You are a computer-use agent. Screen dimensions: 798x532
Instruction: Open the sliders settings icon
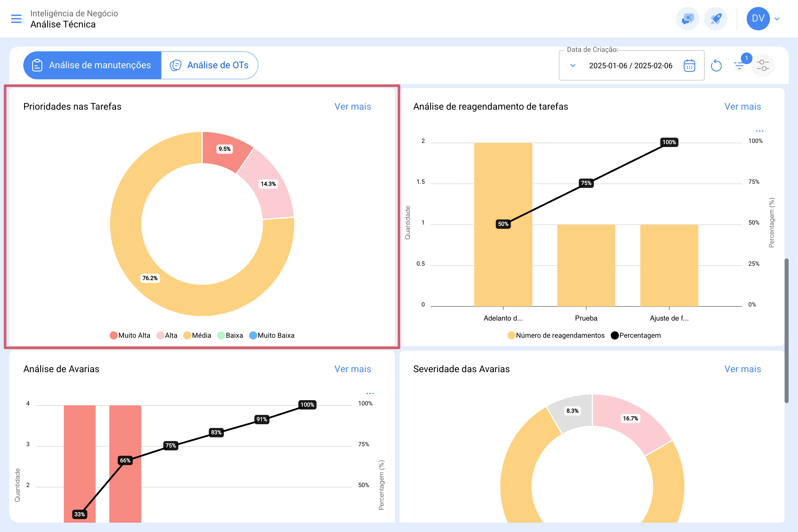pyautogui.click(x=763, y=65)
